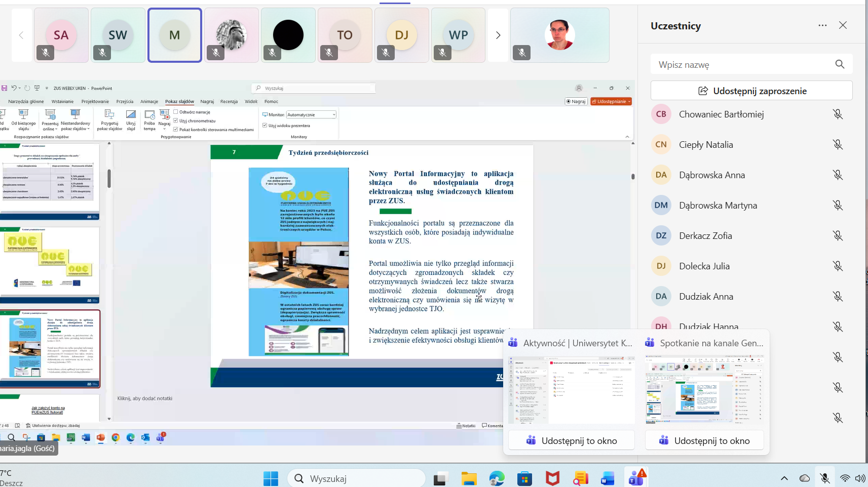Show next participants with right arrow
The image size is (868, 487).
coord(498,35)
